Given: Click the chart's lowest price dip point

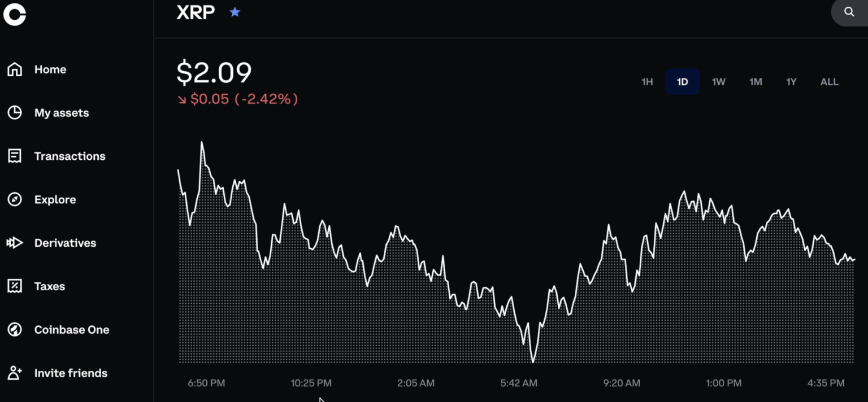Looking at the screenshot, I should click(532, 361).
